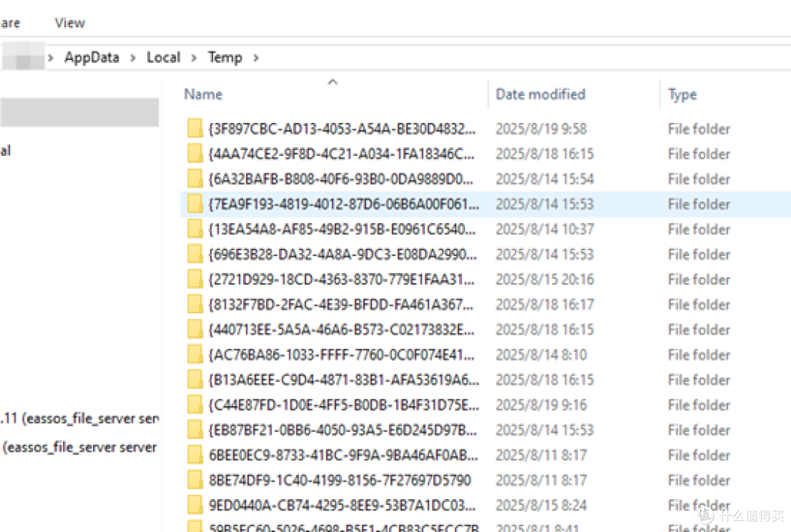Select folder name {B13A6EEE-C9D4-4871-83B1-AFA53619A6...
Screen dimensions: 791x532
[x=344, y=381]
